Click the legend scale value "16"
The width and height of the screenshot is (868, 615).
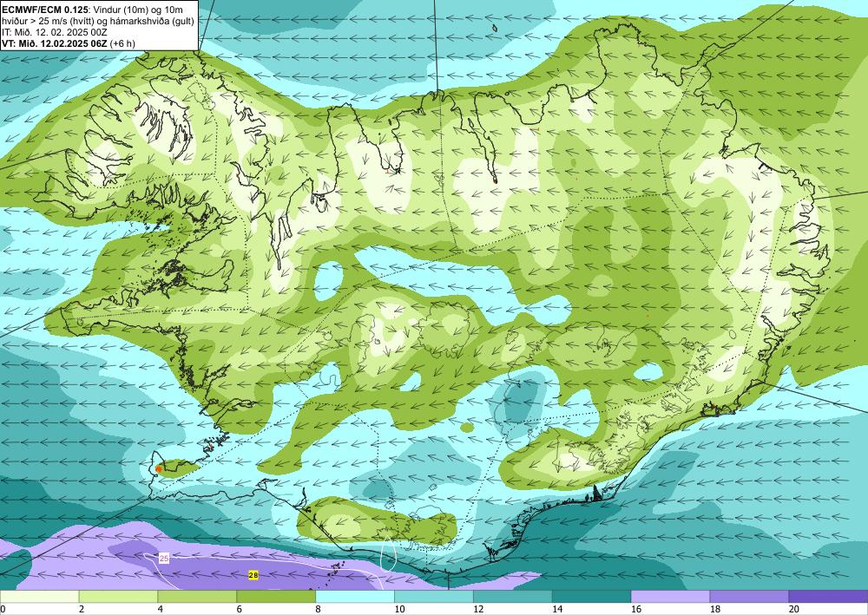tap(636, 609)
